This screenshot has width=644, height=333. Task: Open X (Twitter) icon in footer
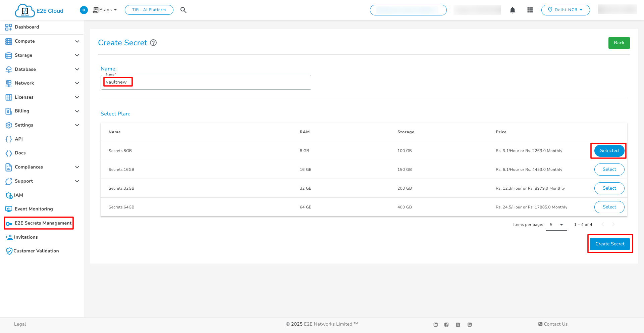click(458, 325)
